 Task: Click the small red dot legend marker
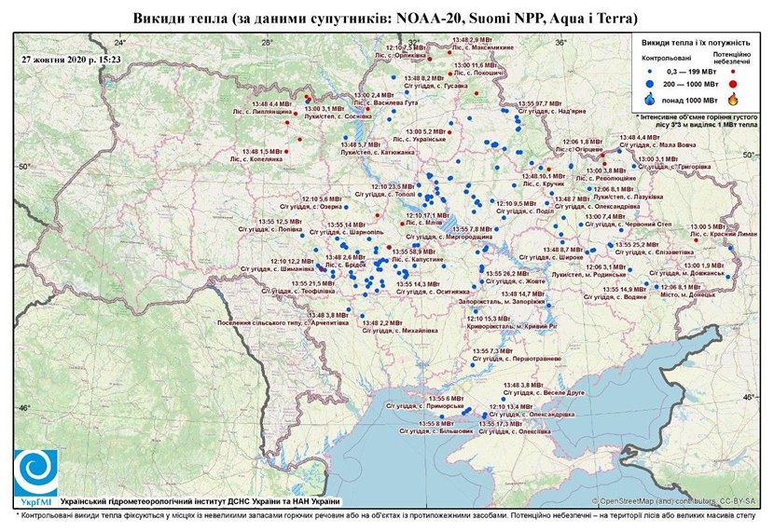[735, 70]
